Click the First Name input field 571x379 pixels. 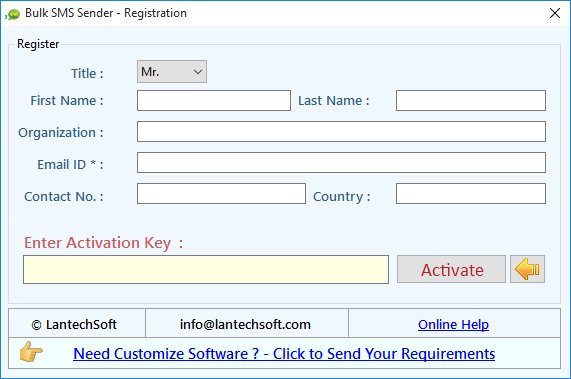coord(214,100)
